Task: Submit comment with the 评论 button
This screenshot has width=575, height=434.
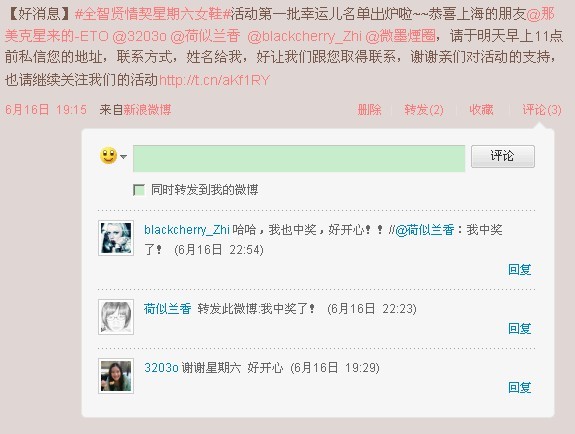Action: [x=502, y=156]
